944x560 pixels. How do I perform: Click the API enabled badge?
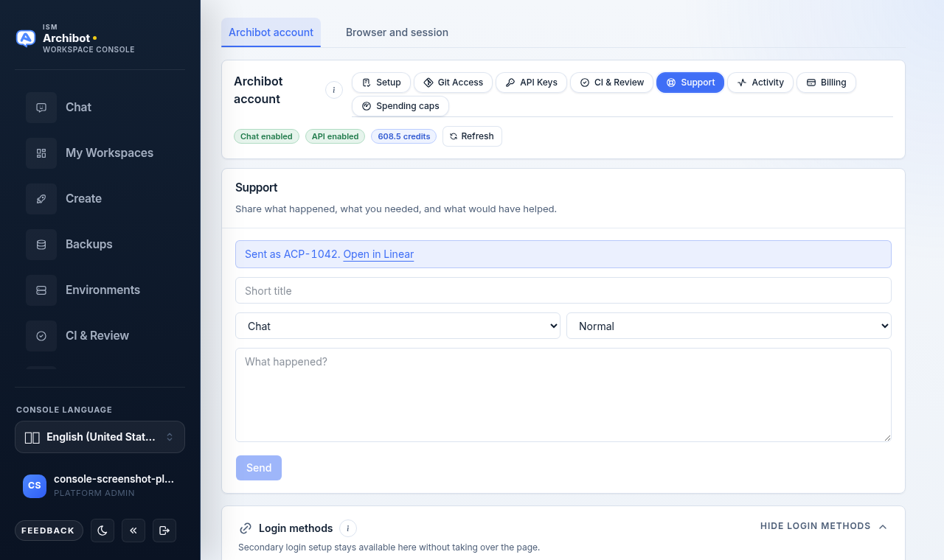pos(335,136)
